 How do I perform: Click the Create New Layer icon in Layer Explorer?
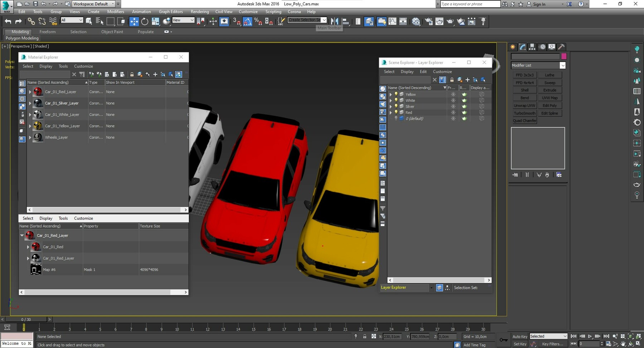468,80
